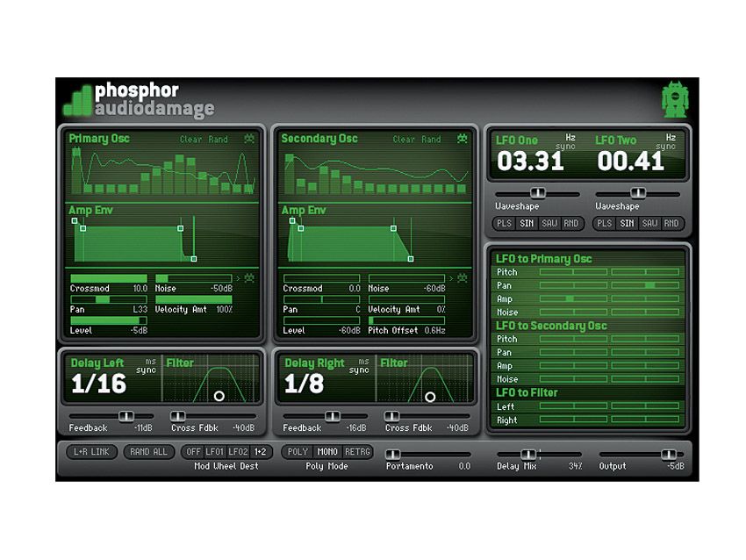
Task: Clear the Secondary Osc waveform
Action: coord(404,140)
